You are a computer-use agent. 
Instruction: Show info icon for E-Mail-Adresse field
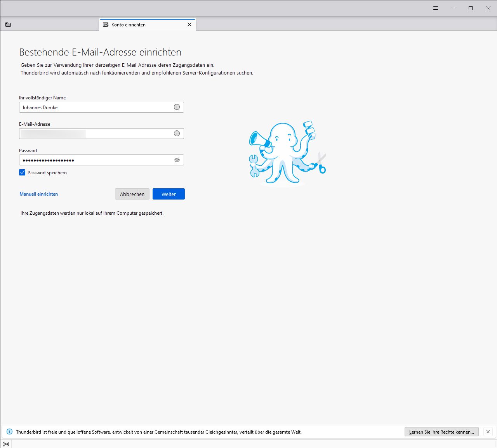177,134
